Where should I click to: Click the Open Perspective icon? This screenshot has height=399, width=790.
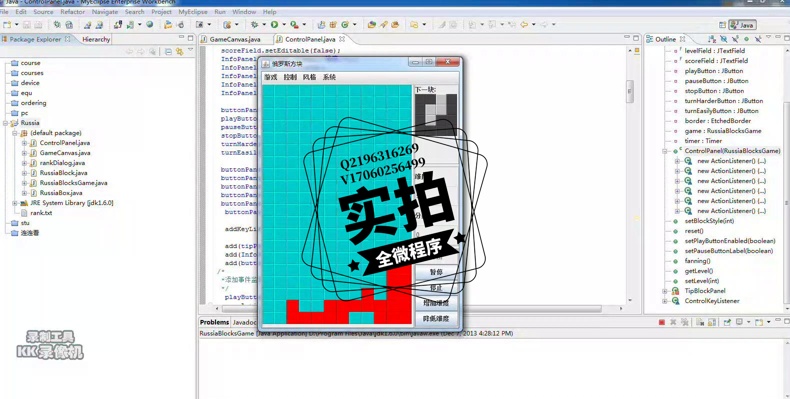tap(722, 25)
